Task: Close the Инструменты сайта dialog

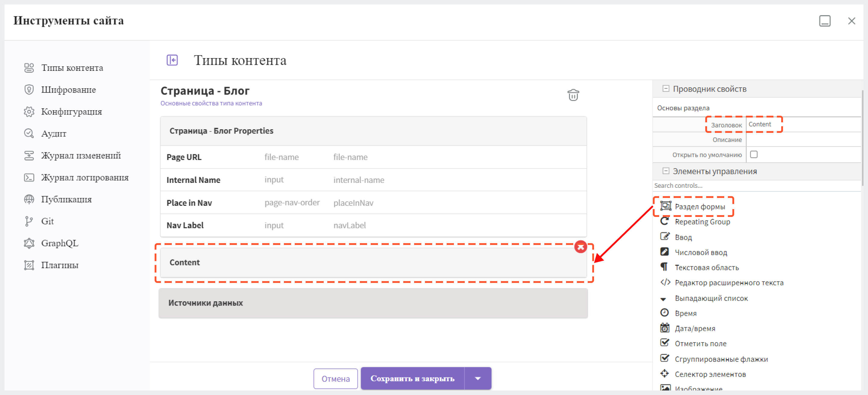Action: pyautogui.click(x=851, y=21)
